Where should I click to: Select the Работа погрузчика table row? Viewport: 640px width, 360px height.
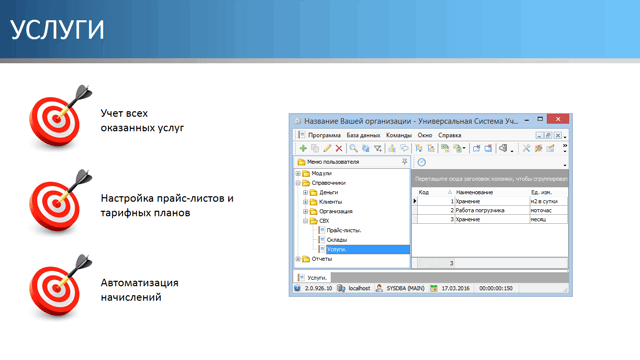coord(490,210)
